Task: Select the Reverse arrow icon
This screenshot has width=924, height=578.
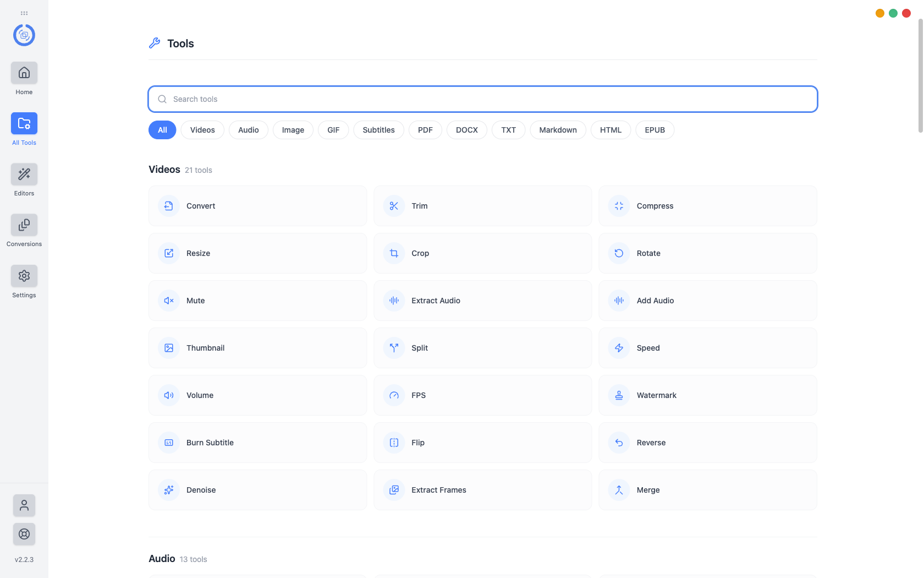Action: point(619,443)
